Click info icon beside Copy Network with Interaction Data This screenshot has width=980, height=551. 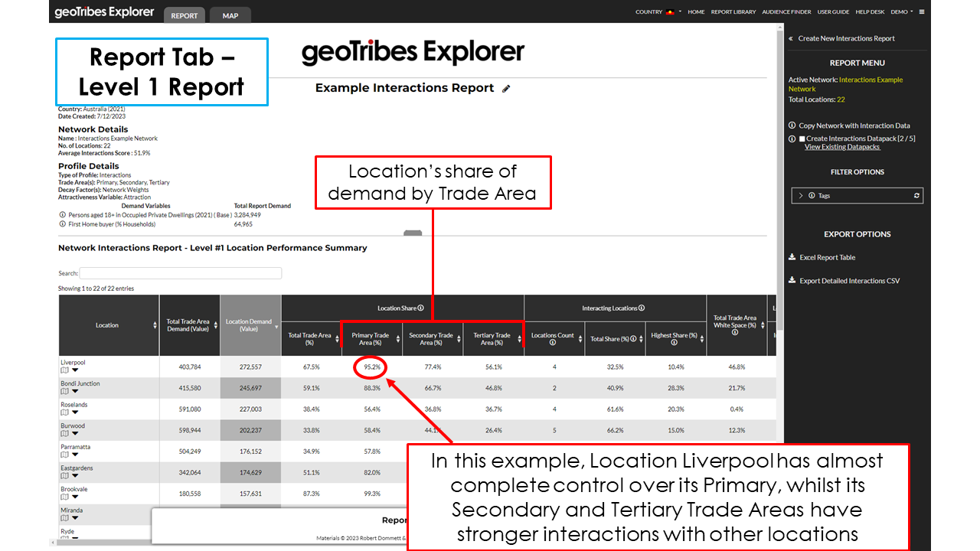click(792, 126)
